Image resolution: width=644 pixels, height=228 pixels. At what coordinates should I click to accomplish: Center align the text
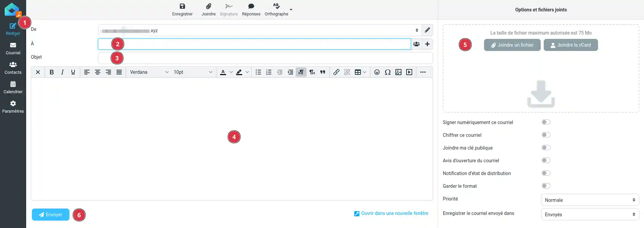tap(98, 72)
